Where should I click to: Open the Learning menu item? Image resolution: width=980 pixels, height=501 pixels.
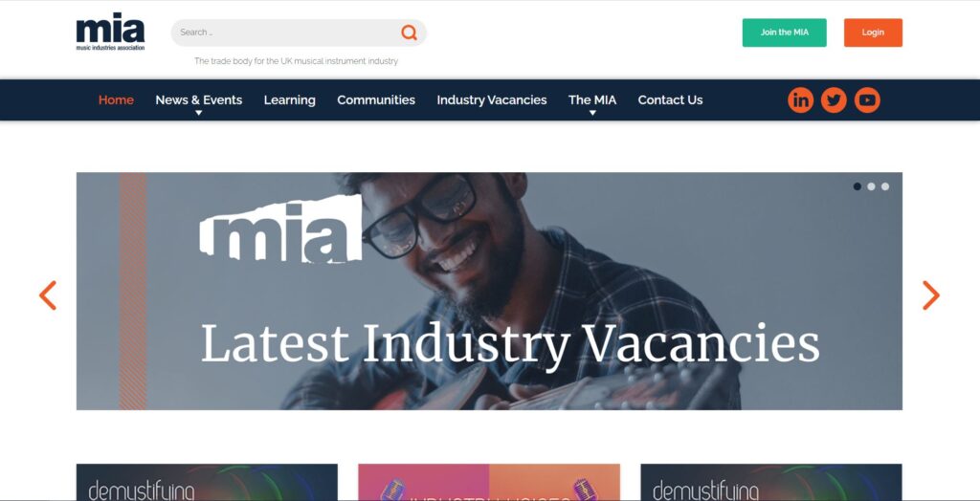[289, 100]
